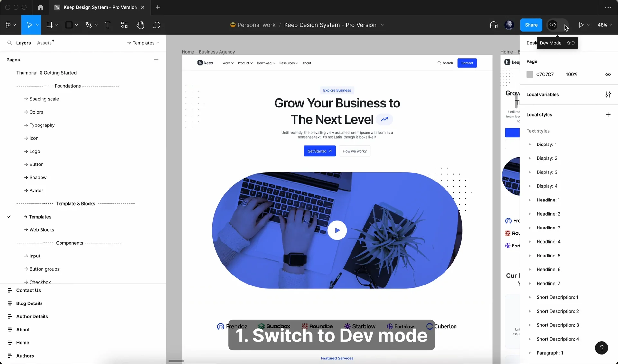Open Move tool options dropdown arrow

click(x=37, y=25)
